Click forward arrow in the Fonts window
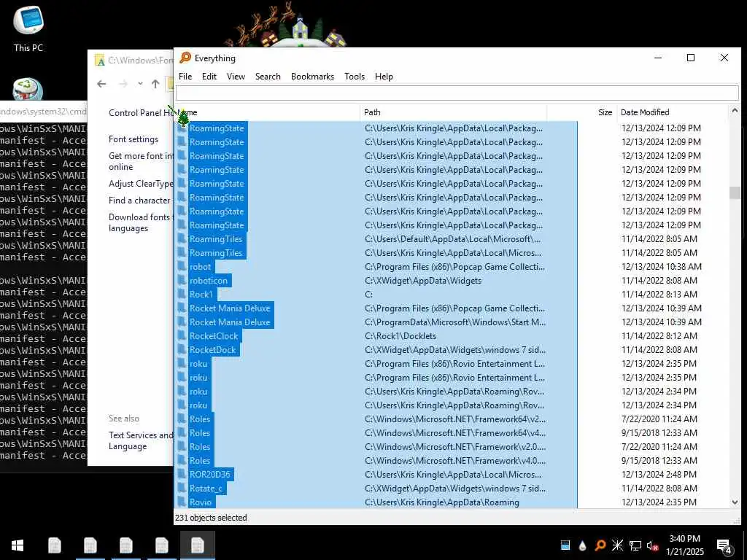Image resolution: width=747 pixels, height=560 pixels. pos(123,84)
